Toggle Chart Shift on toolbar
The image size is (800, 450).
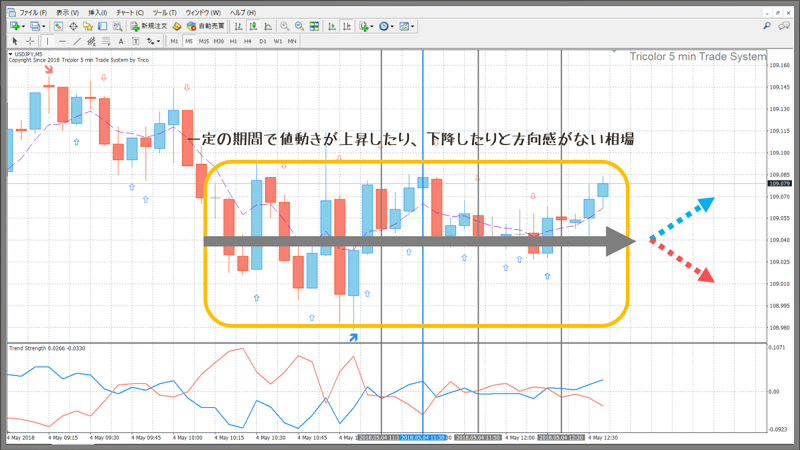pos(346,26)
